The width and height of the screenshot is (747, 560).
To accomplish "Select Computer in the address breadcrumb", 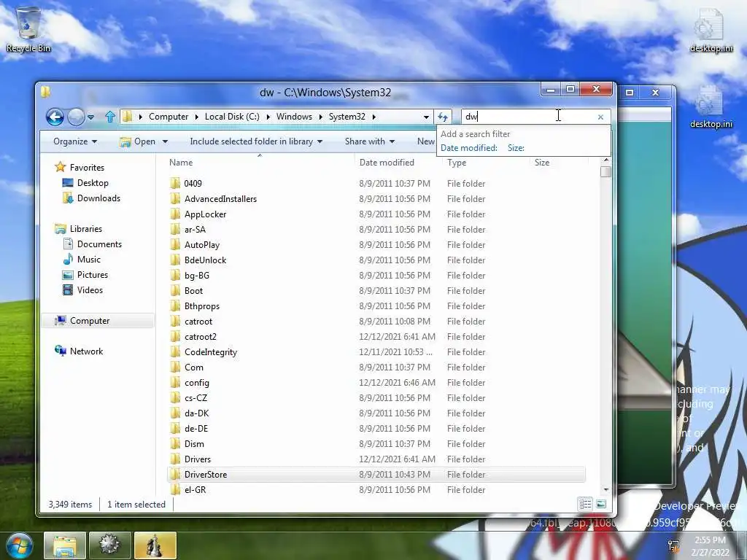I will tap(169, 117).
